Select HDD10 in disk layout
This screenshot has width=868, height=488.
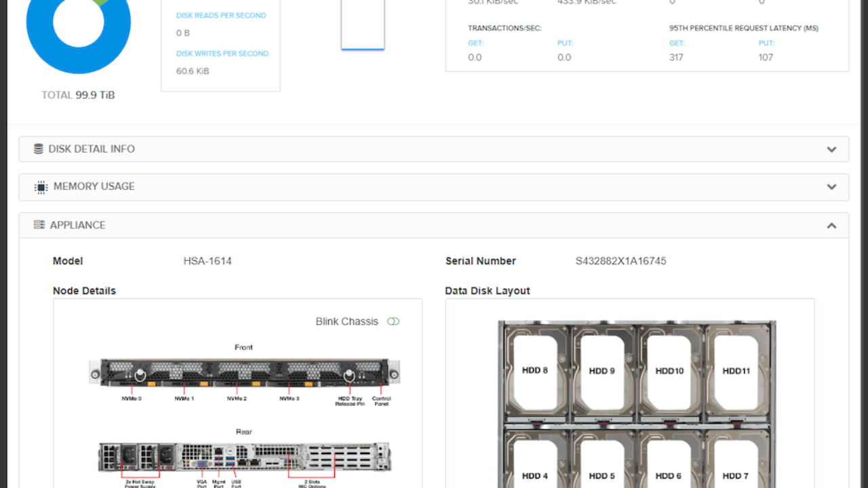click(x=669, y=371)
